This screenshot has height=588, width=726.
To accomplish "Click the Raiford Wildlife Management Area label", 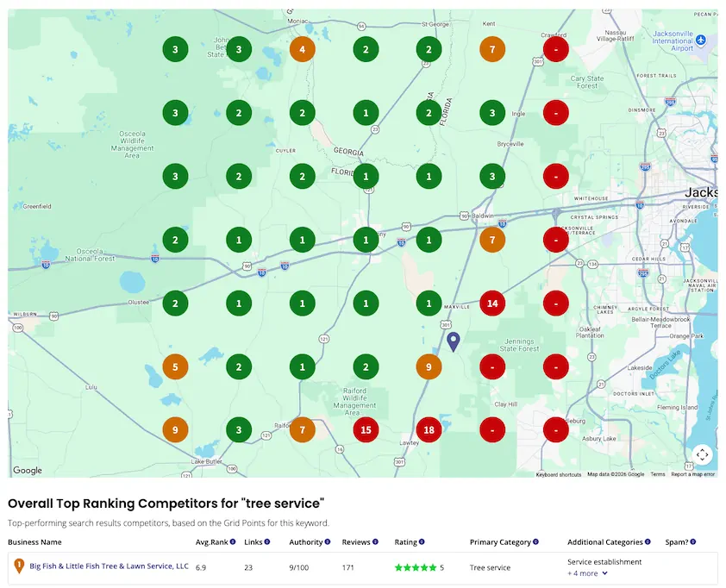I will [x=354, y=402].
